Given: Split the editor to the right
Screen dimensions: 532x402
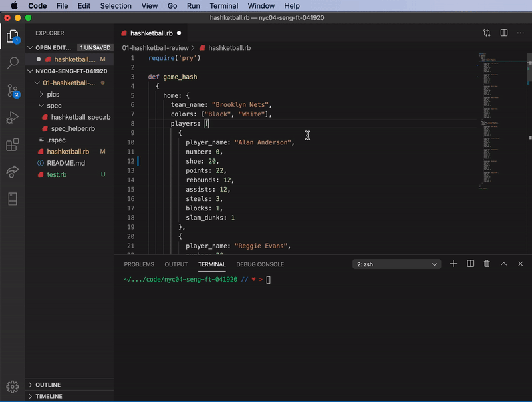Looking at the screenshot, I should point(504,33).
